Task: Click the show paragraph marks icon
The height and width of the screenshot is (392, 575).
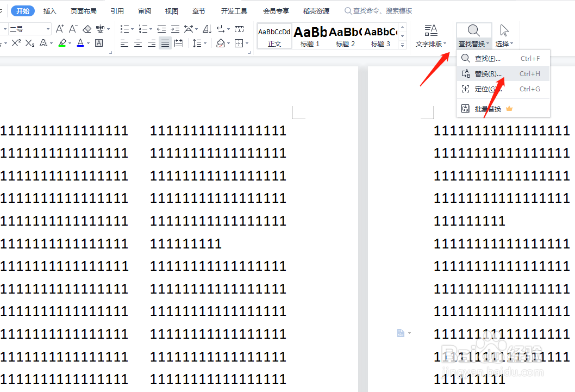Action: (221, 29)
